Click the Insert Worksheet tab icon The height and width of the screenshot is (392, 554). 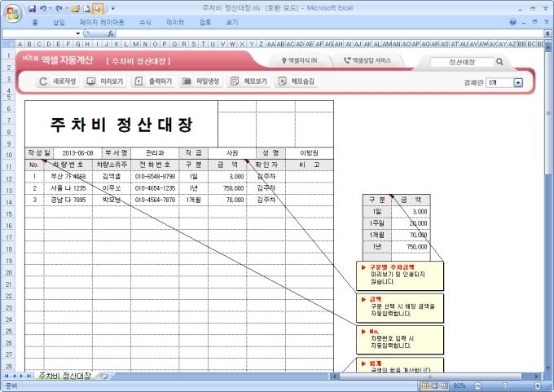[103, 376]
